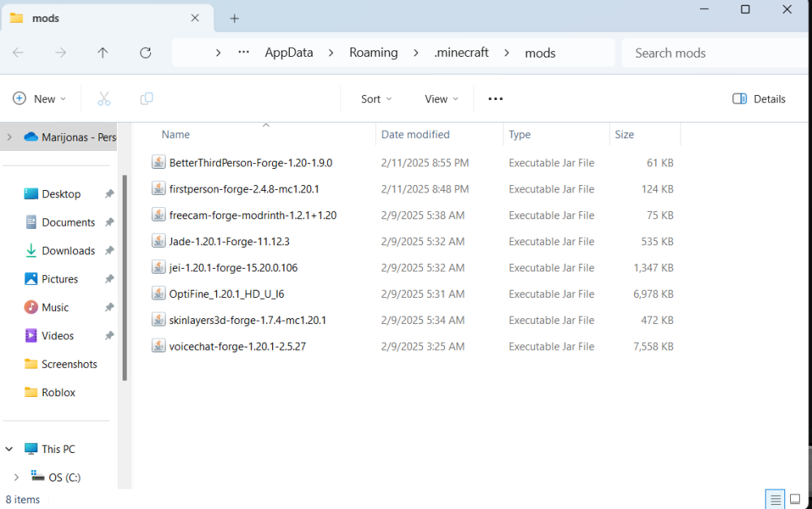Cut the selection with scissors icon
The width and height of the screenshot is (812, 509).
104,98
